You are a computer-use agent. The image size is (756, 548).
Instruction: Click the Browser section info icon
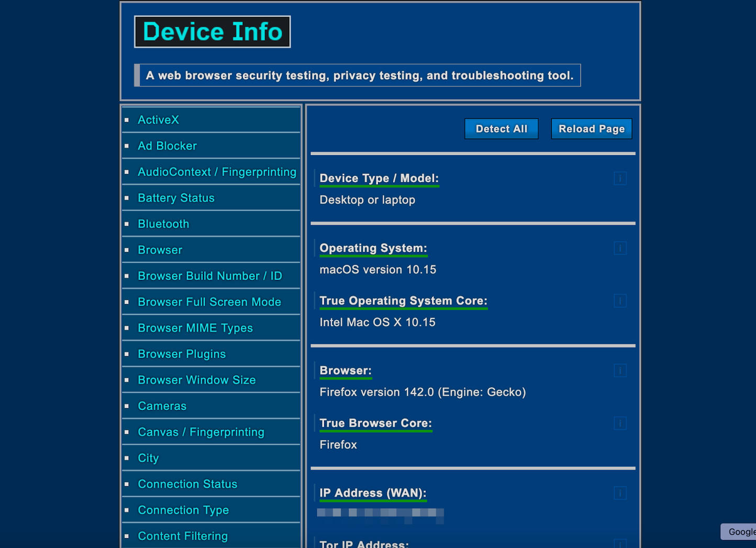click(620, 370)
